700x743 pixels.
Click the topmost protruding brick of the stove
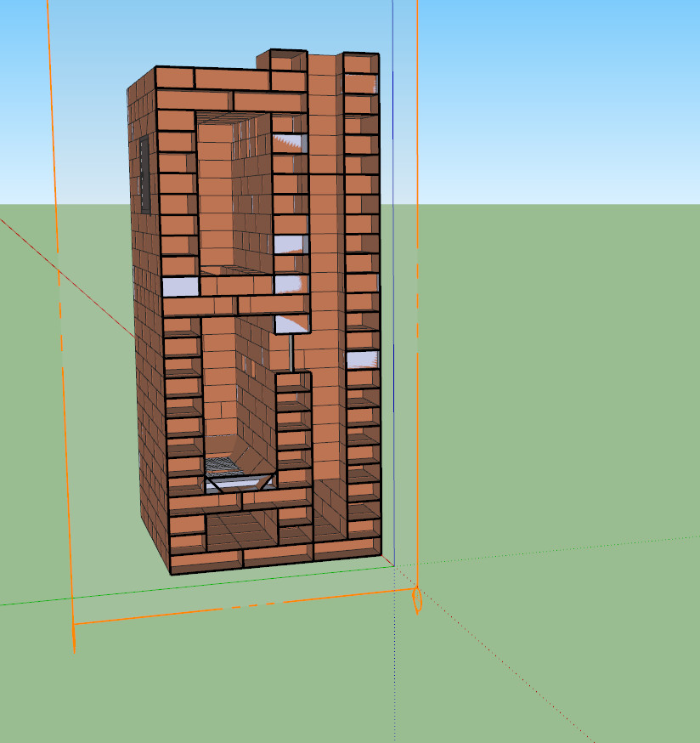[x=287, y=60]
